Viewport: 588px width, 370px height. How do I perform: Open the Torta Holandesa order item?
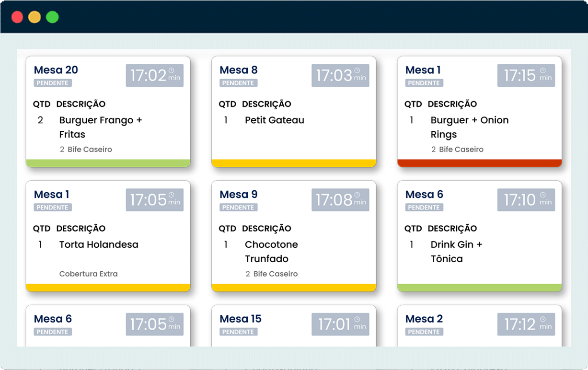pyautogui.click(x=99, y=244)
